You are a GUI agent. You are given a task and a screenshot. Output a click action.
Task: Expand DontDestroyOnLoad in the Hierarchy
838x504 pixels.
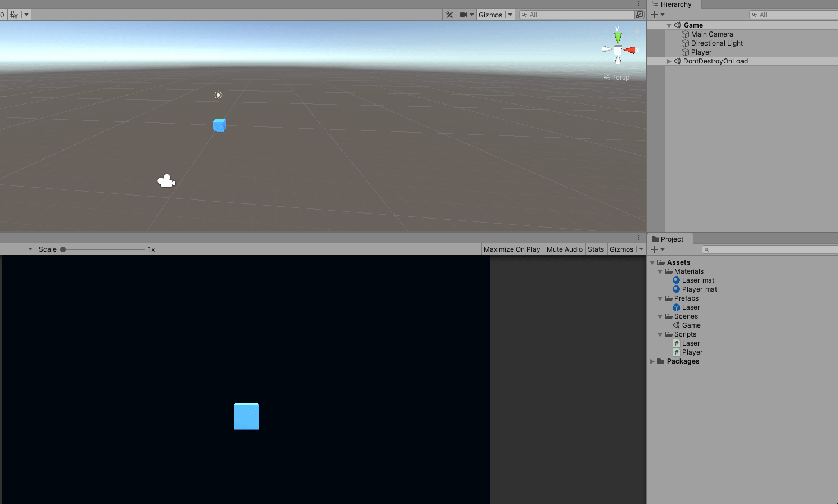669,61
